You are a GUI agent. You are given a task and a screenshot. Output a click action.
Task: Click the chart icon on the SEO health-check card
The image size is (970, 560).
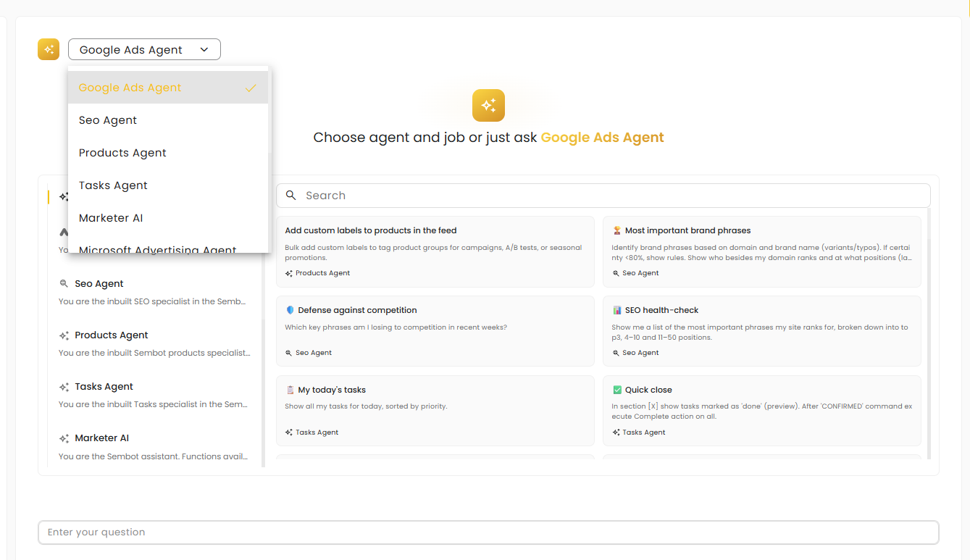click(x=617, y=310)
